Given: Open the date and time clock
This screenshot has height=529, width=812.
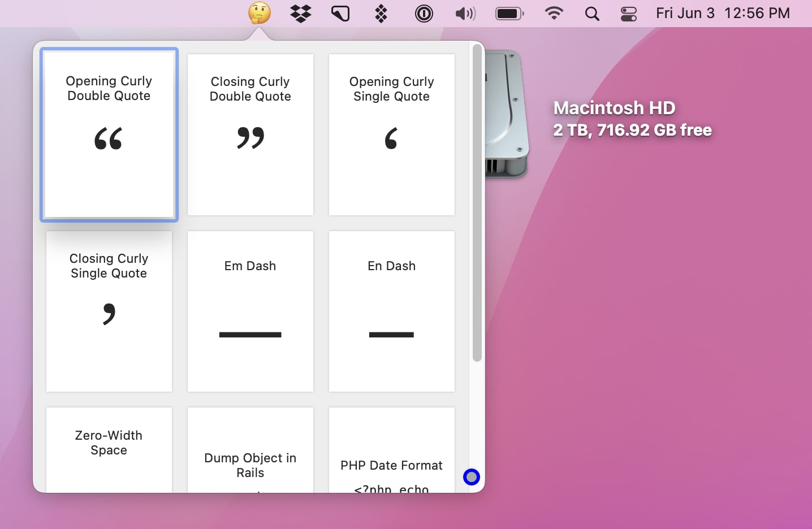Looking at the screenshot, I should (723, 13).
